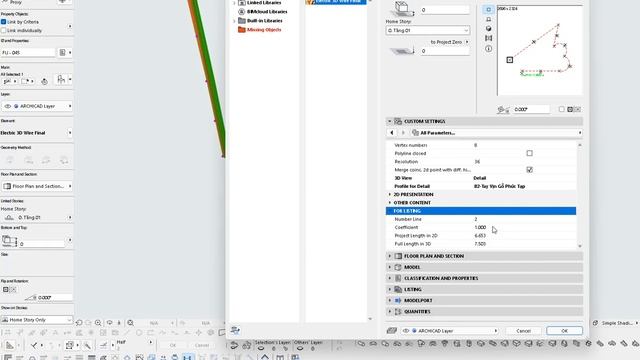Open Floor Plan and Section dropdown in info box
The image size is (640, 360).
37,186
